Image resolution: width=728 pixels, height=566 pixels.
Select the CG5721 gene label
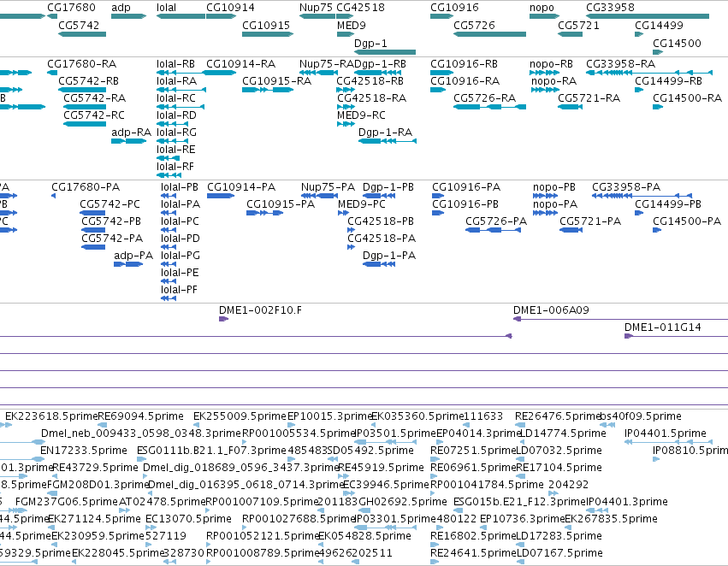pos(578,25)
